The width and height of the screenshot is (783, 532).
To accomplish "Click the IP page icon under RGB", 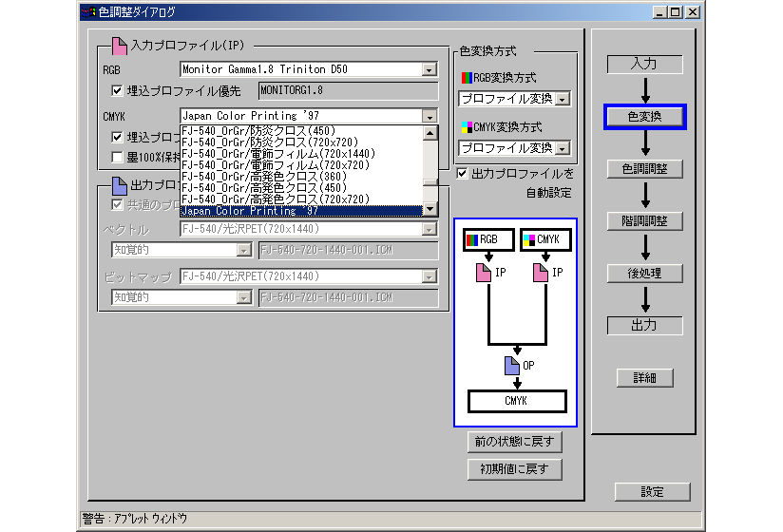I will tap(483, 274).
